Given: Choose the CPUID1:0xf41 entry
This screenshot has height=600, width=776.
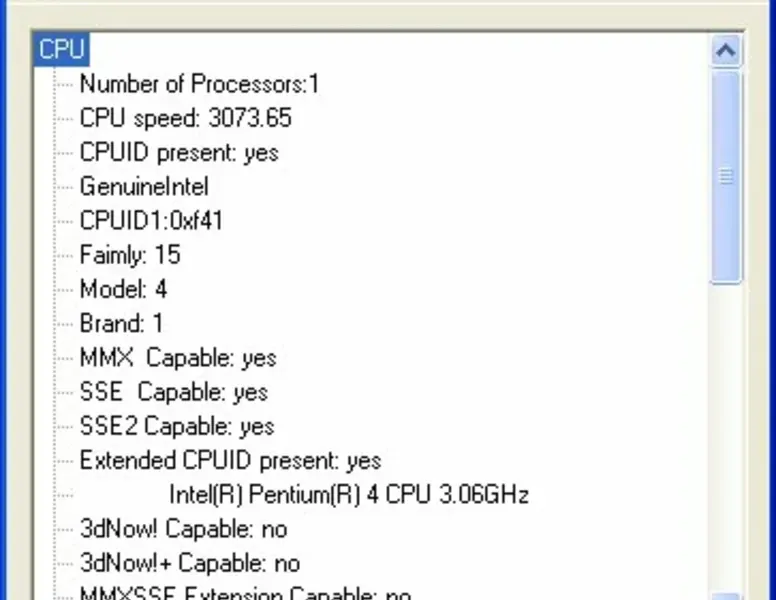Looking at the screenshot, I should click(x=151, y=221).
